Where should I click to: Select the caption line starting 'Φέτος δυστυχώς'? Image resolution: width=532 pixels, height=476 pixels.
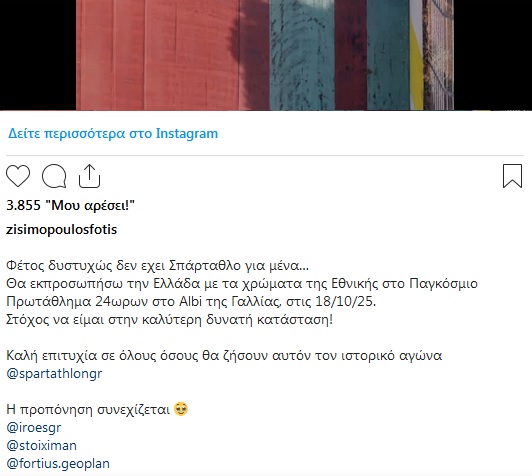157,265
